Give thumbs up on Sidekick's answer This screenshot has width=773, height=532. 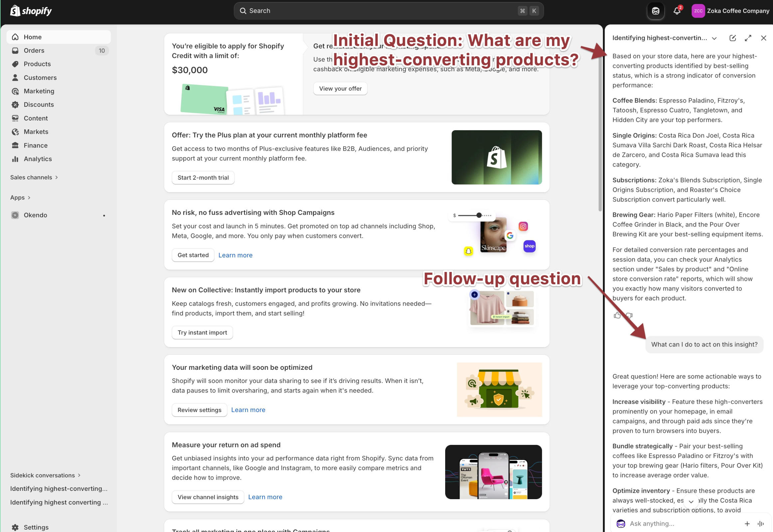(617, 316)
